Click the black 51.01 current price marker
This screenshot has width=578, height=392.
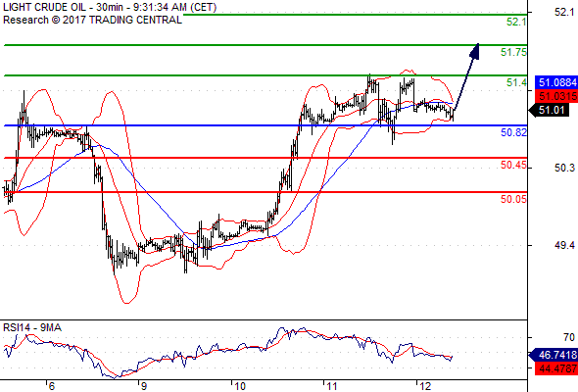coord(550,110)
